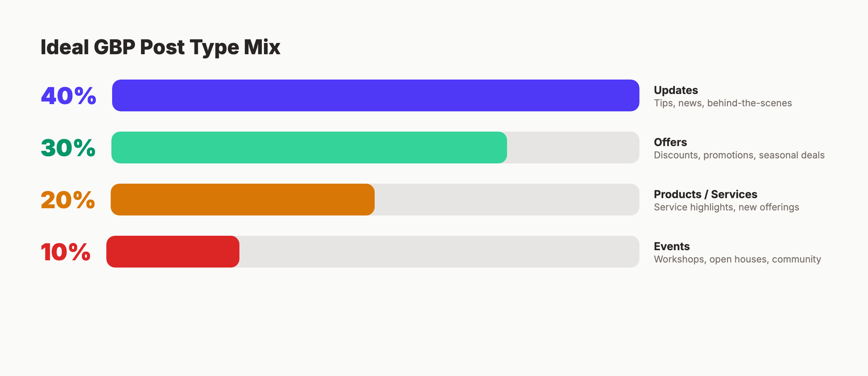
Task: Click the orange 20% percentage label
Action: click(68, 200)
